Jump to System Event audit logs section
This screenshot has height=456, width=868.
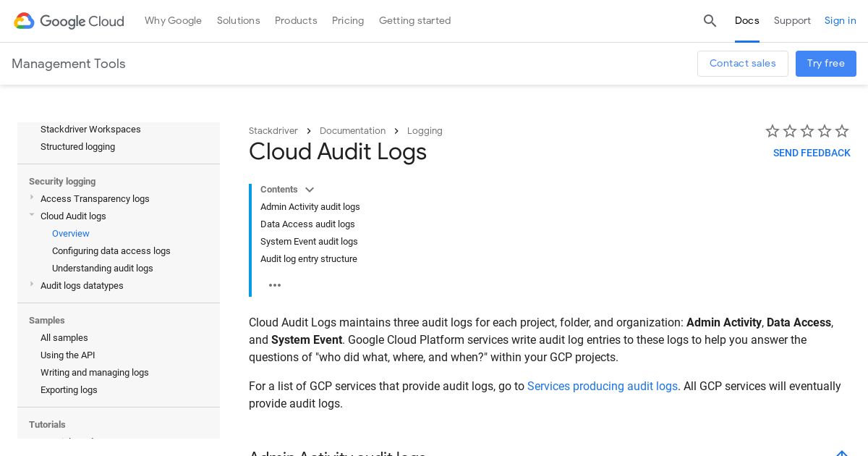pyautogui.click(x=309, y=242)
